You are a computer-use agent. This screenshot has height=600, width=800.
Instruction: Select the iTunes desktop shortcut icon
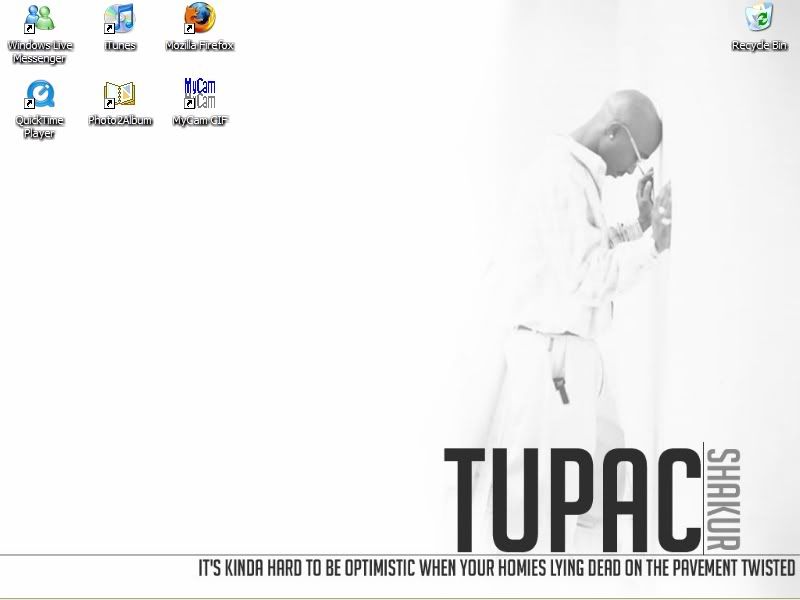pyautogui.click(x=119, y=18)
